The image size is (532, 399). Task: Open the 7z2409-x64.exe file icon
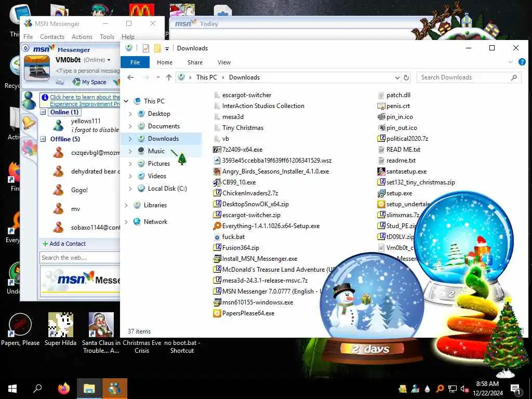click(217, 150)
